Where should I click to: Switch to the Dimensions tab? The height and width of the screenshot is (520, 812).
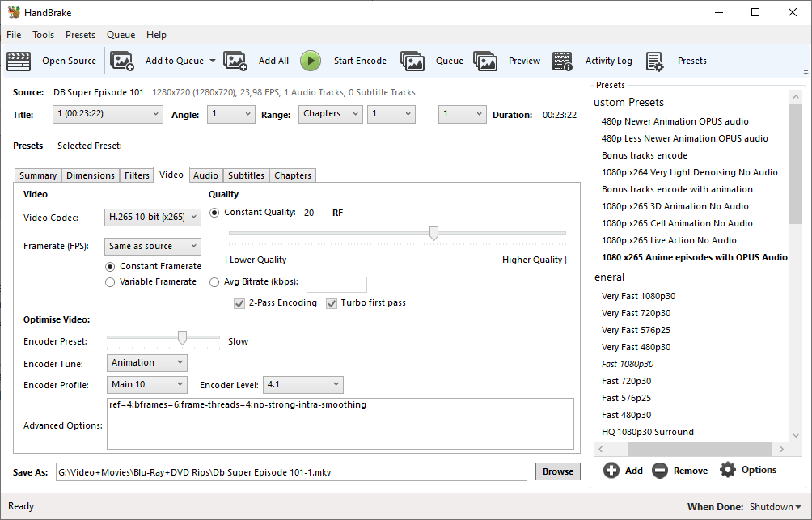[90, 175]
